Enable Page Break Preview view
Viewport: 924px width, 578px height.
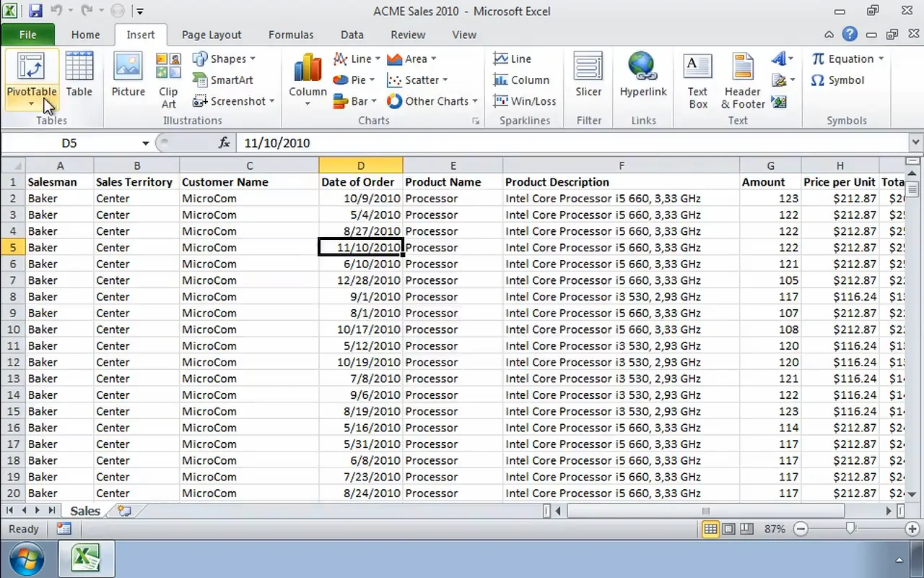pyautogui.click(x=747, y=529)
